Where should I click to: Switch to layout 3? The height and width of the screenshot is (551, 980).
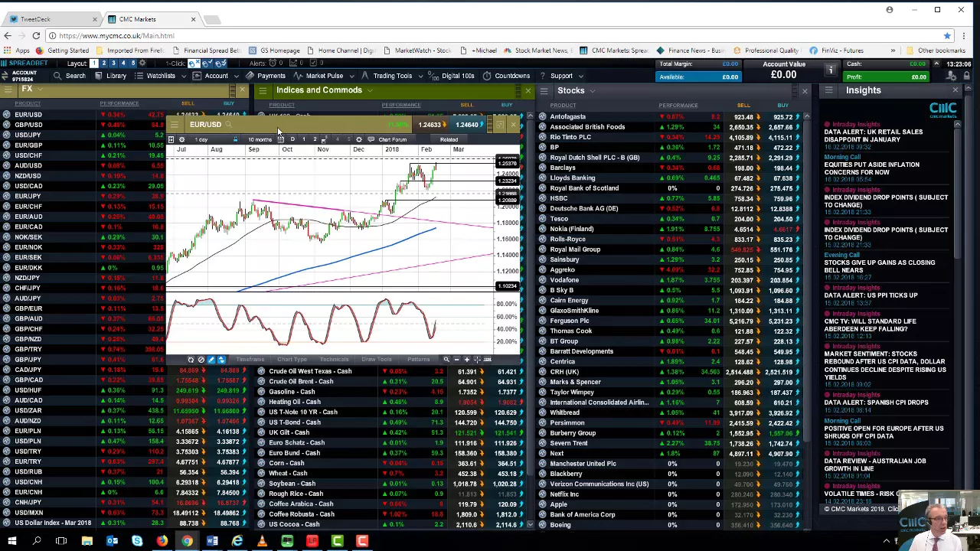point(113,63)
